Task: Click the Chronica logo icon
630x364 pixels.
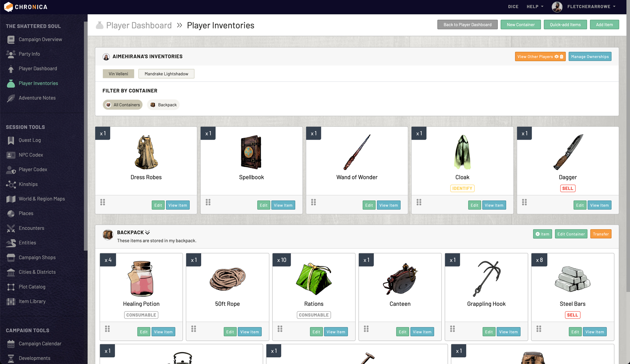Action: pos(8,7)
